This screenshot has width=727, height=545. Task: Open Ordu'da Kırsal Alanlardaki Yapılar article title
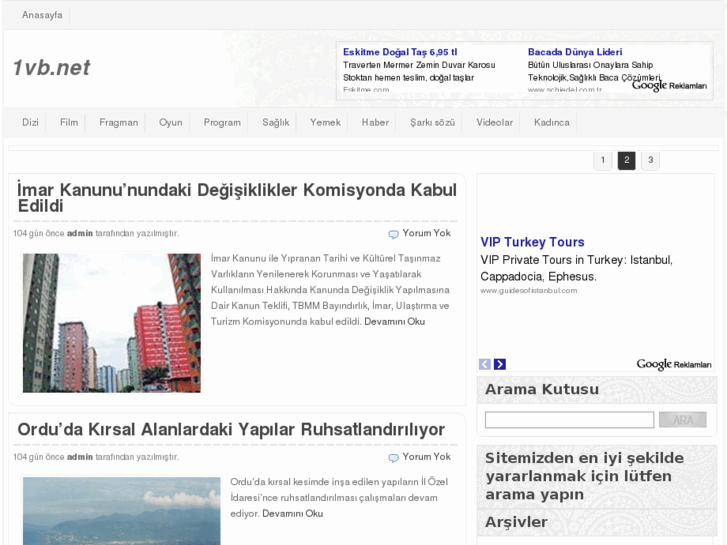pos(231,430)
